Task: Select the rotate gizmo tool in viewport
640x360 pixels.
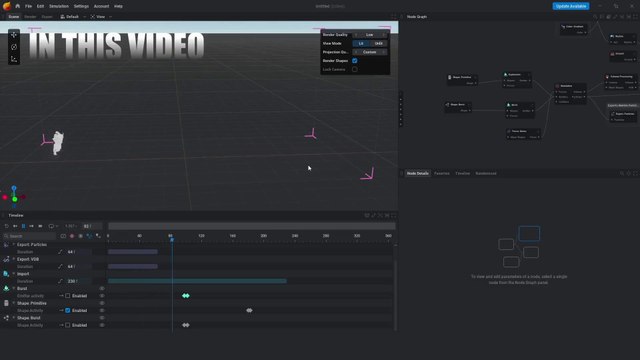Action: point(14,47)
